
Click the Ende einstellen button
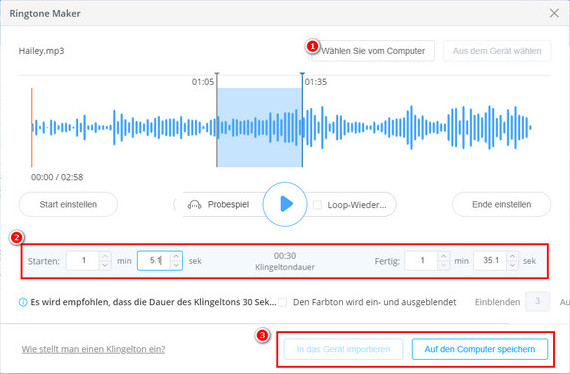pyautogui.click(x=502, y=205)
